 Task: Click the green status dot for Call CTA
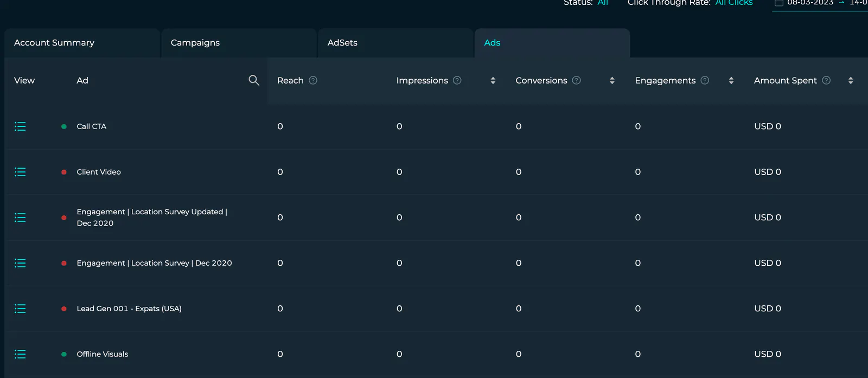64,126
